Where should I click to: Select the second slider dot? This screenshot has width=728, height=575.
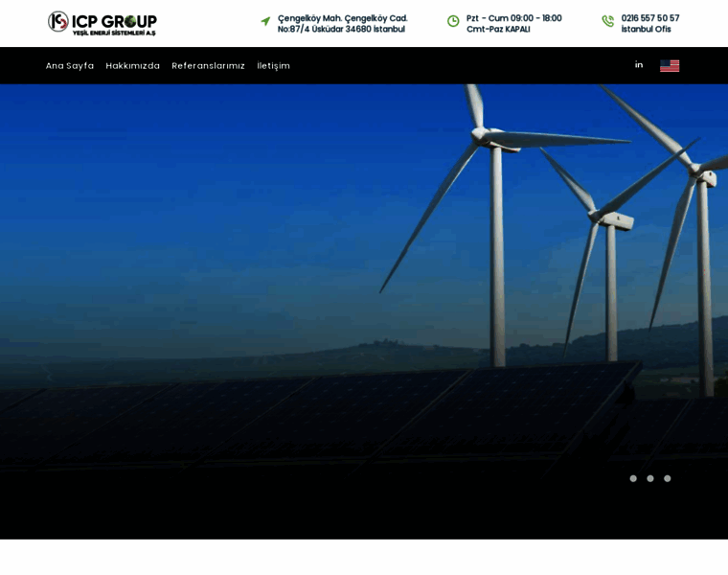point(650,478)
